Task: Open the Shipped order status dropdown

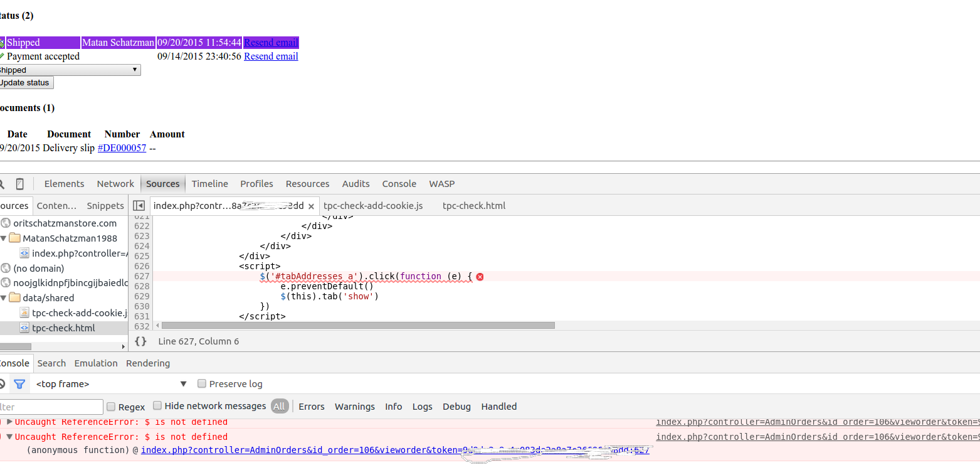Action: coord(69,70)
